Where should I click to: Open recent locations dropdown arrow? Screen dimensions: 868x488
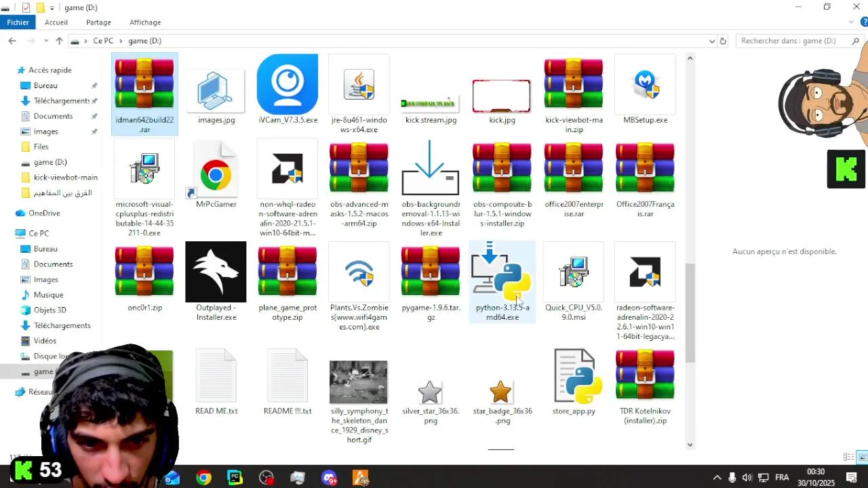coord(46,41)
